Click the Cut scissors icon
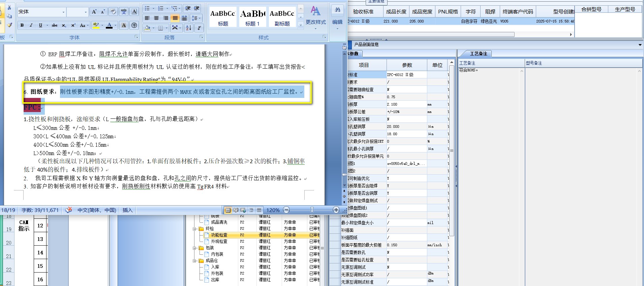644x286 pixels. point(9,7)
